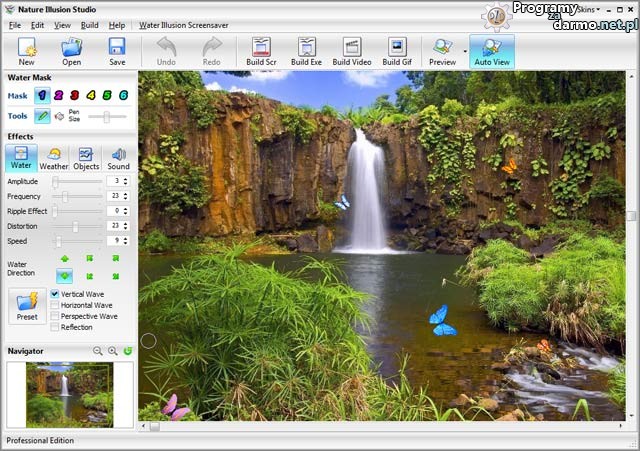Screen dimensions: 640x451
Task: Click the Build Video icon
Action: pos(351,51)
